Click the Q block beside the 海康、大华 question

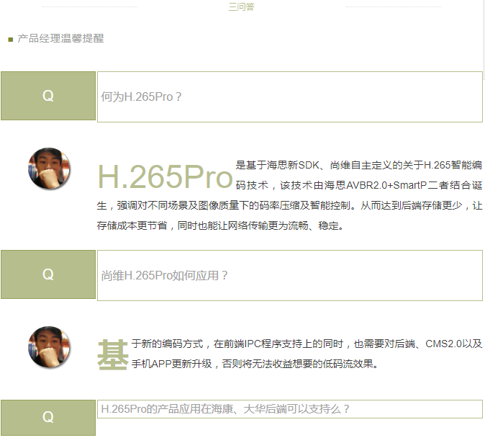48,417
